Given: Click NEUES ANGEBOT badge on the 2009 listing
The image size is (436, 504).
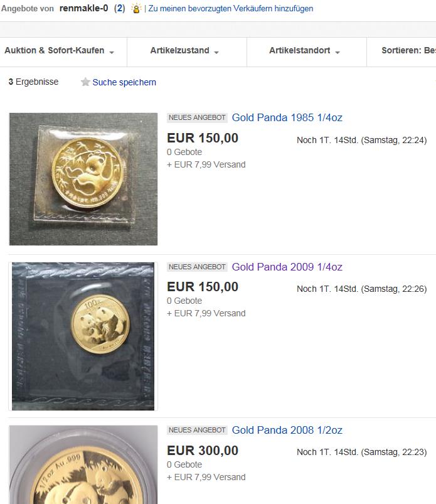Looking at the screenshot, I should [197, 267].
